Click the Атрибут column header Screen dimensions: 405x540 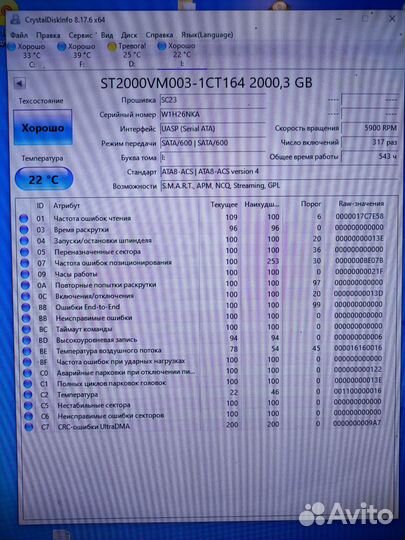click(x=66, y=206)
